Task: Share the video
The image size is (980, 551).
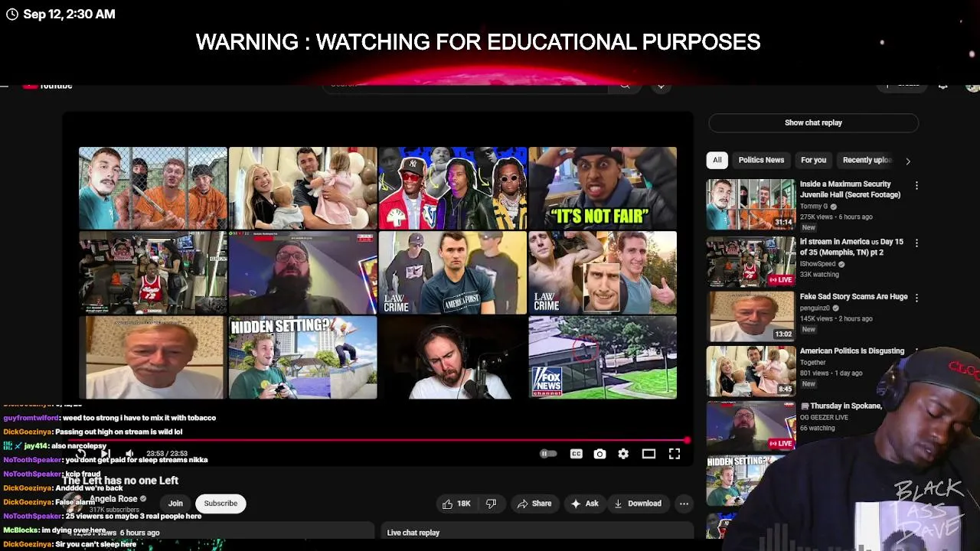Action: (x=534, y=504)
